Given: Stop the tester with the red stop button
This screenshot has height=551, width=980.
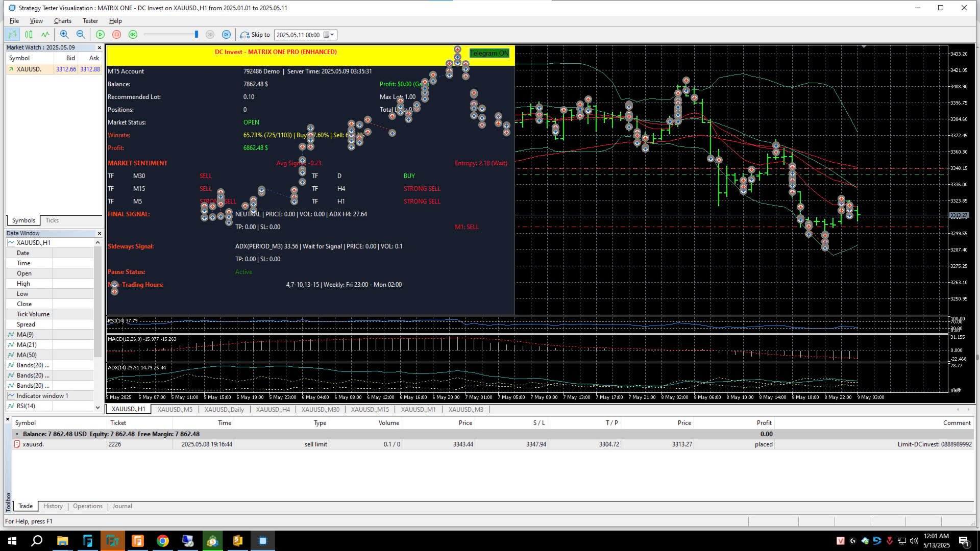Looking at the screenshot, I should coord(116,35).
